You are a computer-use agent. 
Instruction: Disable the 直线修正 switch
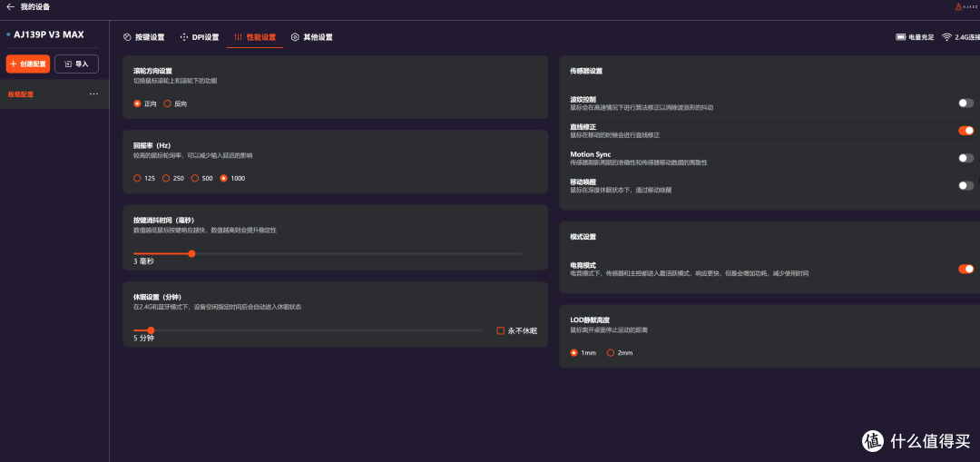tap(965, 131)
